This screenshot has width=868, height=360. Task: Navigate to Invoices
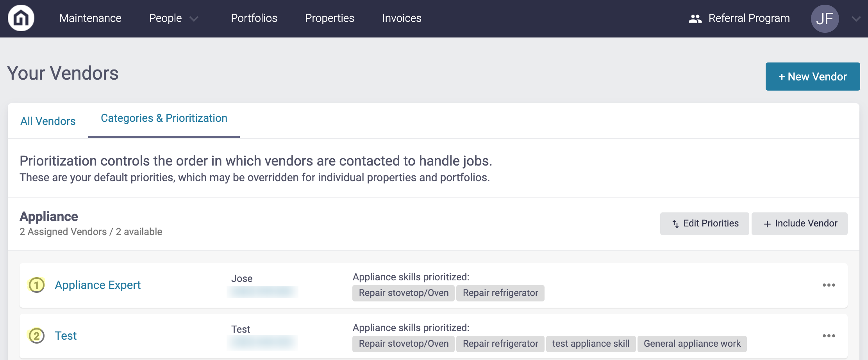402,18
